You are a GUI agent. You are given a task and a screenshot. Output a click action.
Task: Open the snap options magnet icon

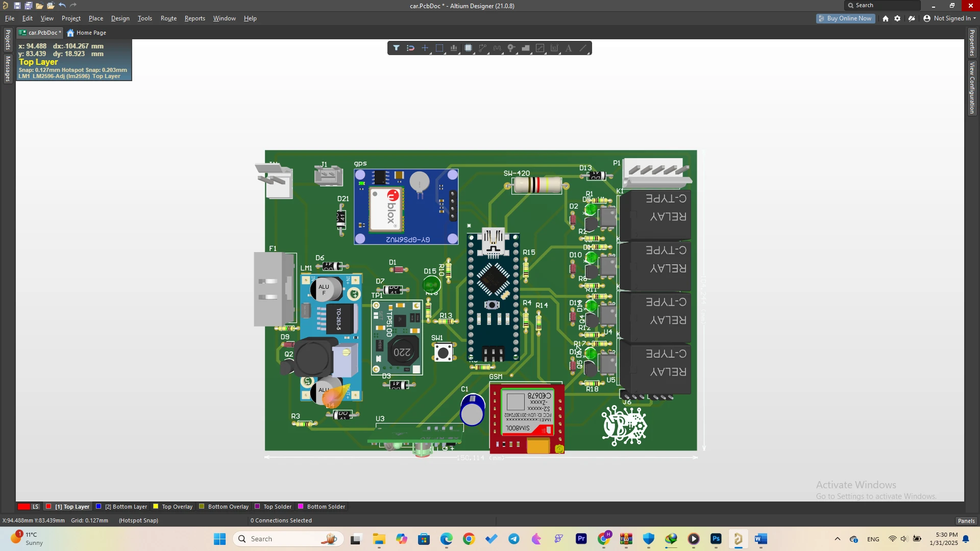(x=410, y=48)
